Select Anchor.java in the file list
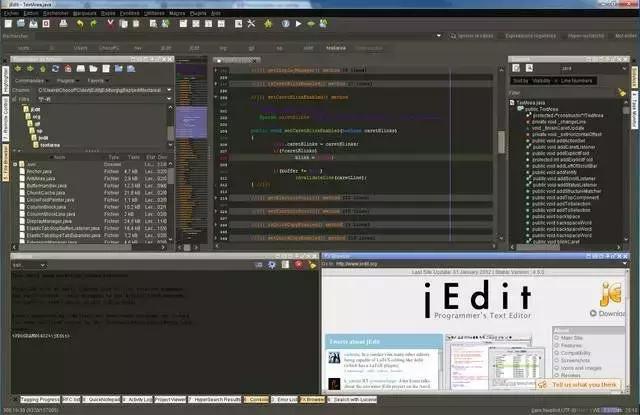Image resolution: width=640 pixels, height=415 pixels. tap(42, 172)
